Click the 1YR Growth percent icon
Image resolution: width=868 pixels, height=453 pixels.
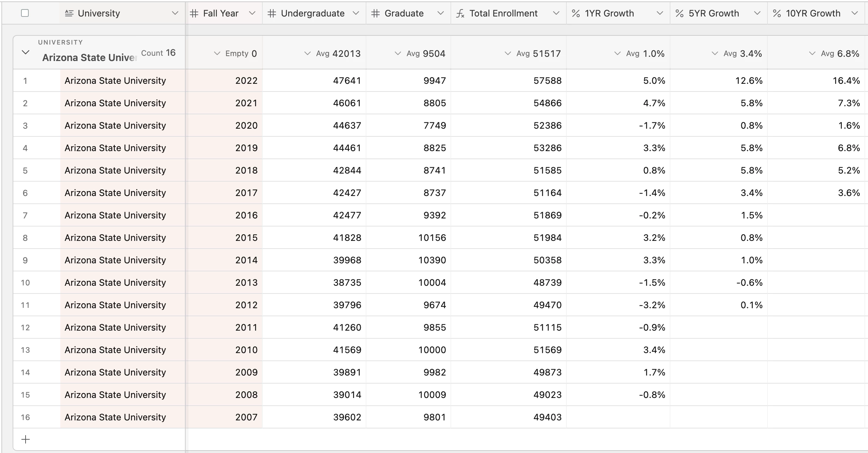[x=576, y=13]
